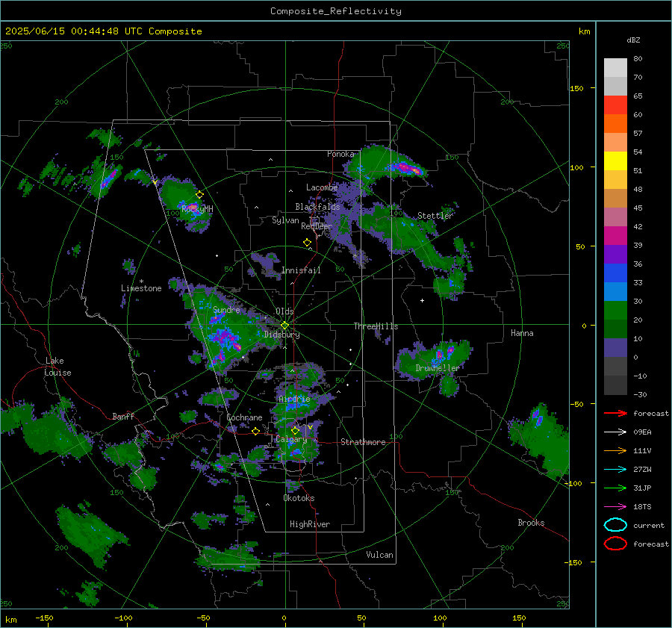Click the Composite_Reflectivity title
Viewport: 672px width, 628px height.
pyautogui.click(x=336, y=11)
